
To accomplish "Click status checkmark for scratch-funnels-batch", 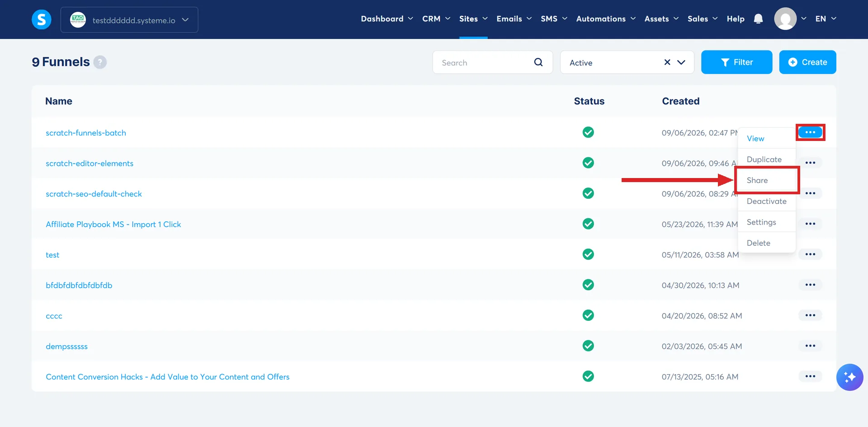I will click(x=588, y=132).
